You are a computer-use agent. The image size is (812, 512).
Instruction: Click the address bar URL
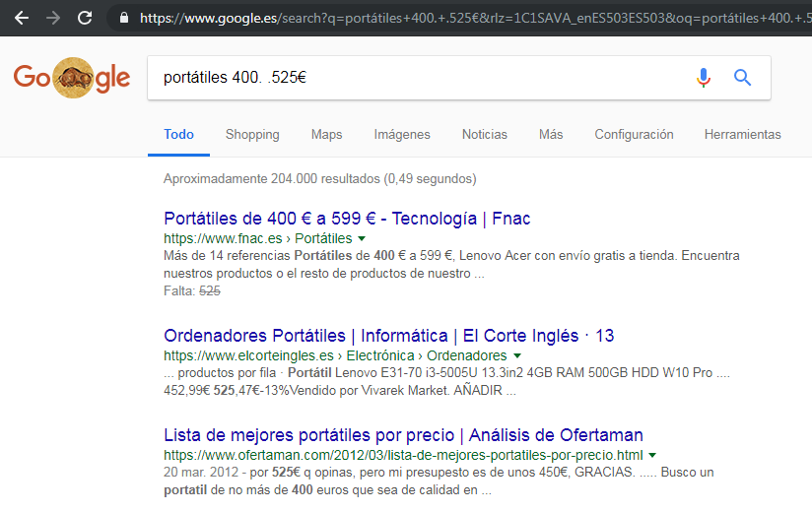[x=474, y=18]
